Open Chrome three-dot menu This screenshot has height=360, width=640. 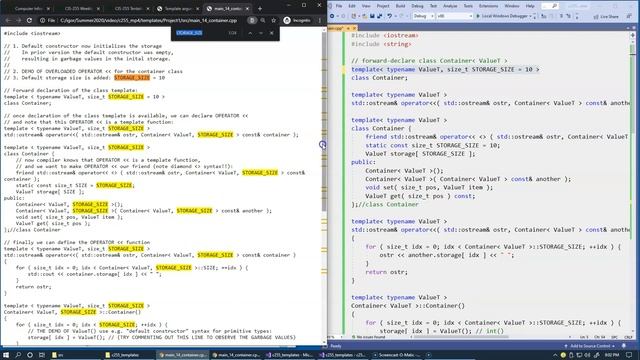point(320,20)
